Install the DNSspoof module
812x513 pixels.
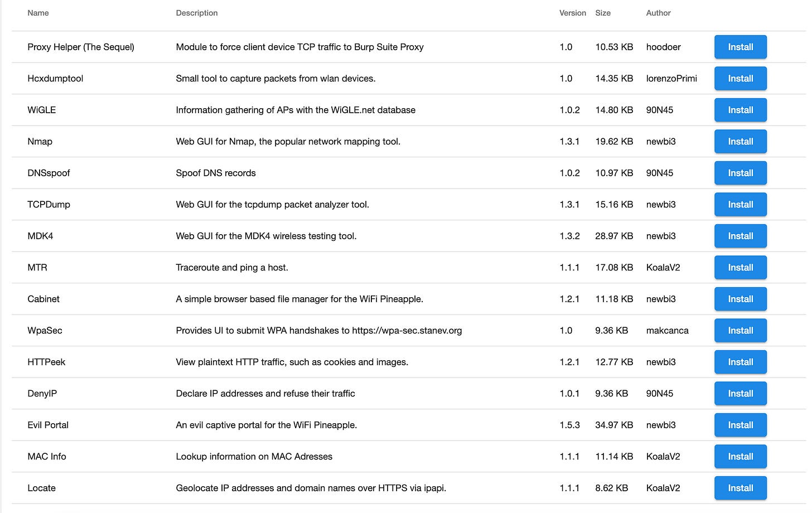(740, 173)
